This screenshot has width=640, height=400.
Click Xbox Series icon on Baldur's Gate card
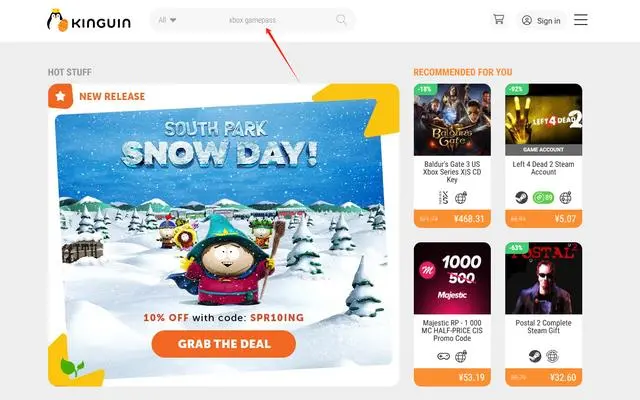[x=443, y=198]
